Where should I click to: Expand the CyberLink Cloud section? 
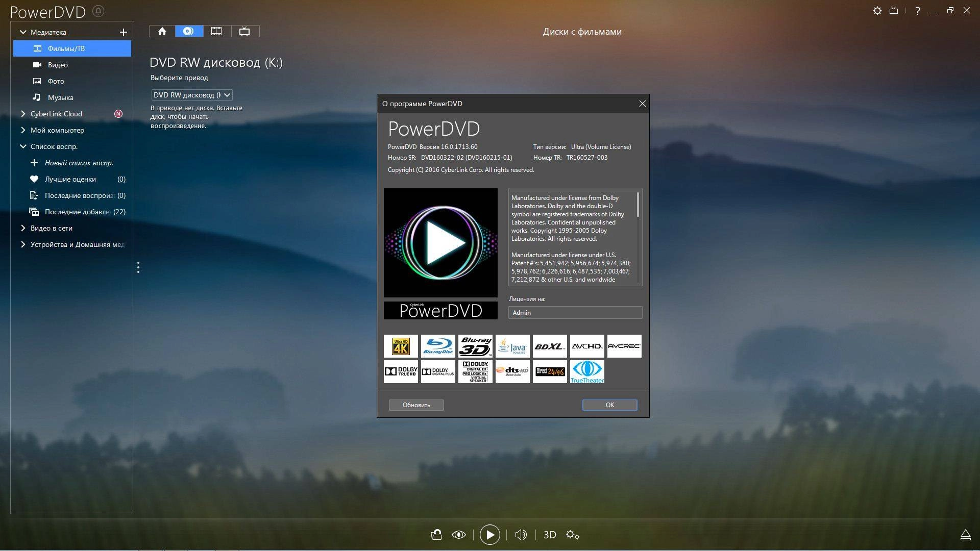click(x=23, y=114)
